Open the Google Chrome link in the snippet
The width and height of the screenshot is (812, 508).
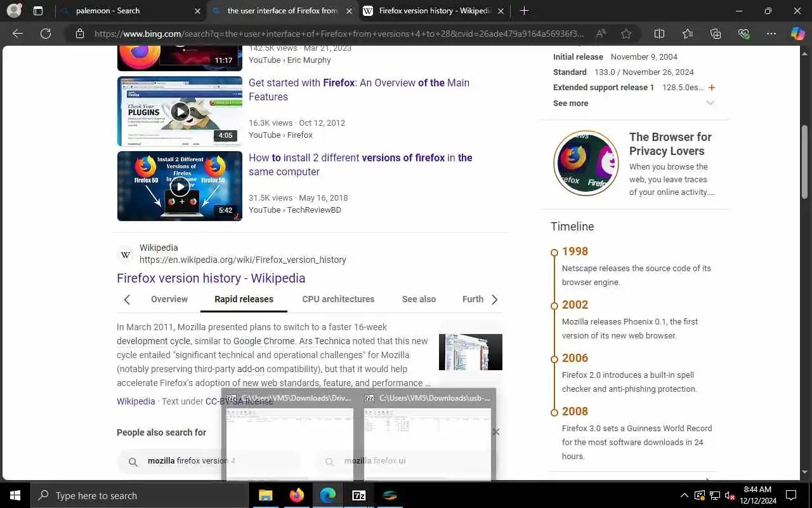(x=263, y=341)
